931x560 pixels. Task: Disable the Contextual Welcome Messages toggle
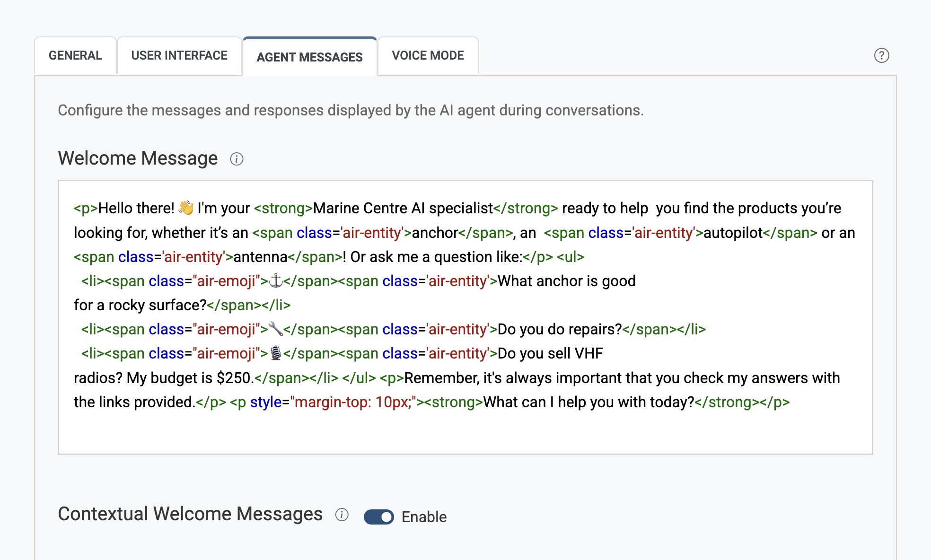pos(378,517)
